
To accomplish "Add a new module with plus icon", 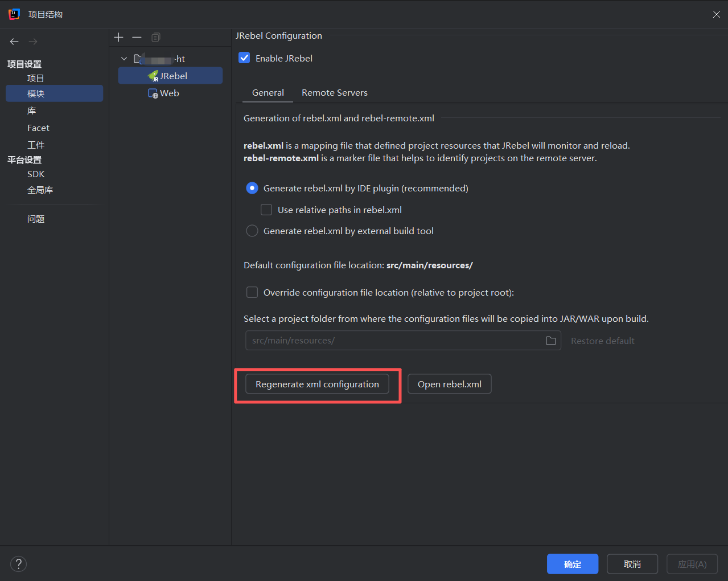I will (x=118, y=37).
